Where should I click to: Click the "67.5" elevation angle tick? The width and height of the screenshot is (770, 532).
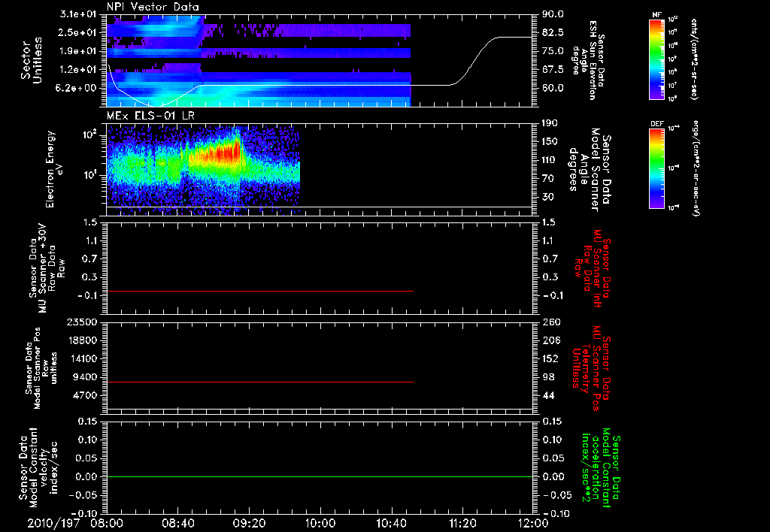tap(553, 70)
